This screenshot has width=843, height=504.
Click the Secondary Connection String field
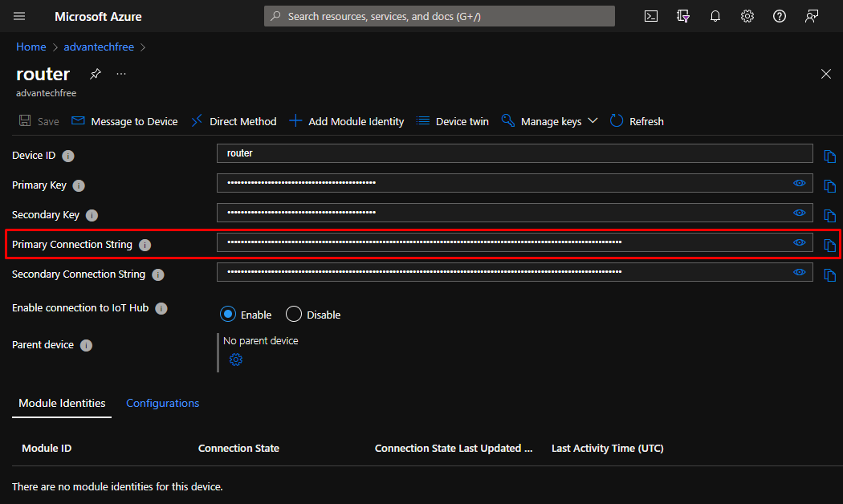tap(515, 272)
